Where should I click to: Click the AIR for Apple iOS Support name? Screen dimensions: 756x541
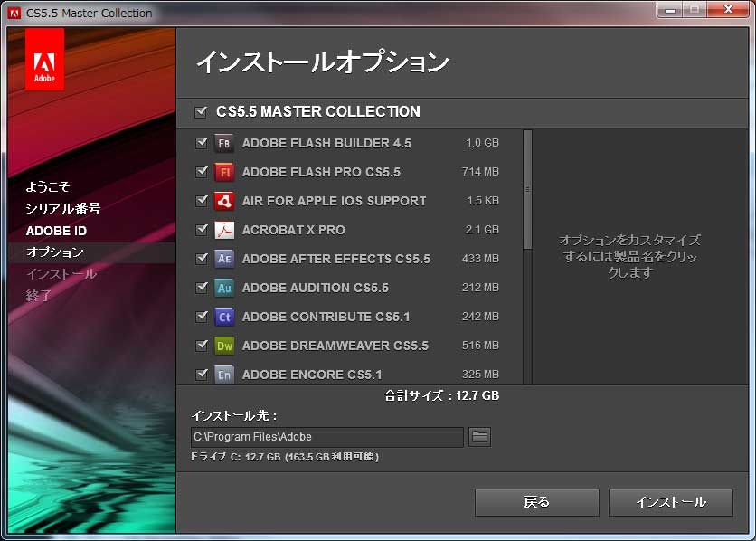(x=334, y=201)
